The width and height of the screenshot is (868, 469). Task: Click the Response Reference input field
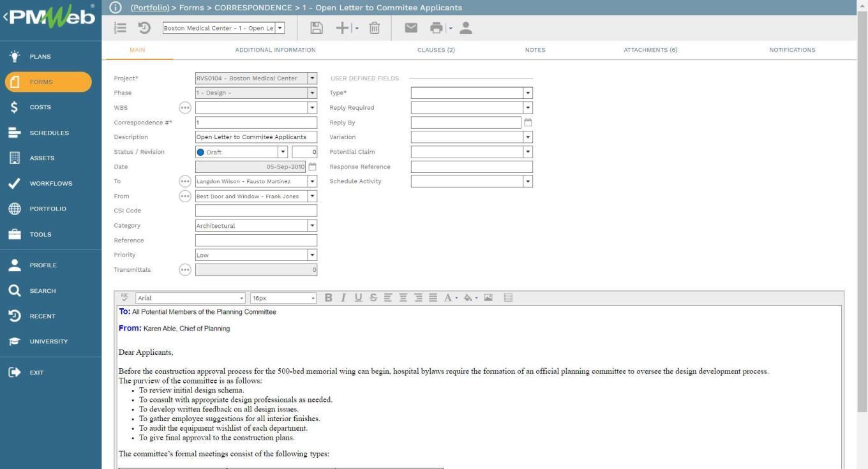coord(472,167)
